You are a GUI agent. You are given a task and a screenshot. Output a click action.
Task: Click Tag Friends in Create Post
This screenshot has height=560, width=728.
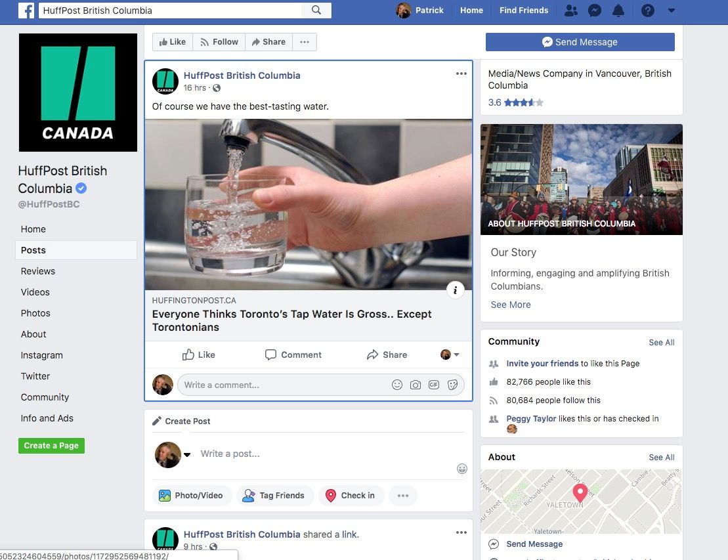275,496
